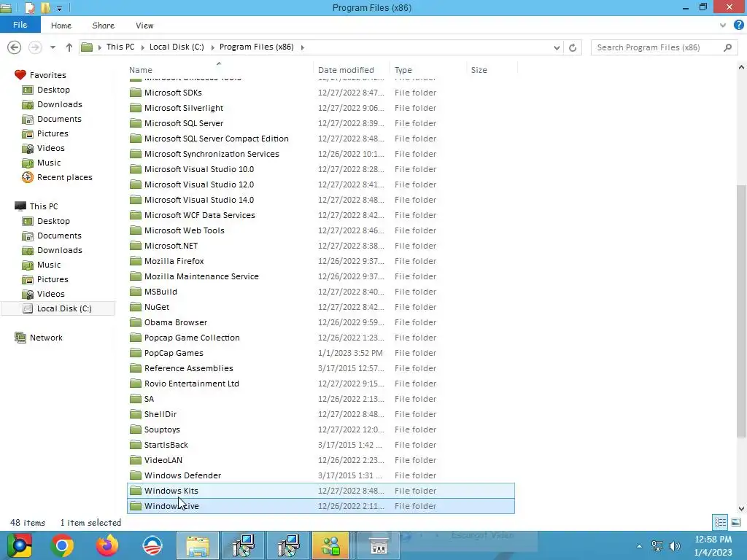The image size is (747, 560).
Task: Open Obama Browser taskbar icon
Action: [x=152, y=545]
